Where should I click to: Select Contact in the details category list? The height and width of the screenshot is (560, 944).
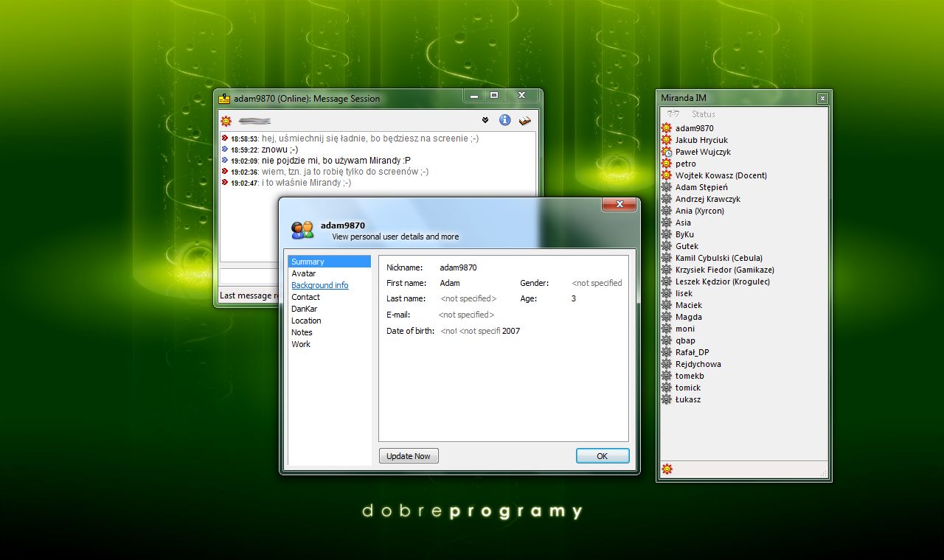point(329,297)
